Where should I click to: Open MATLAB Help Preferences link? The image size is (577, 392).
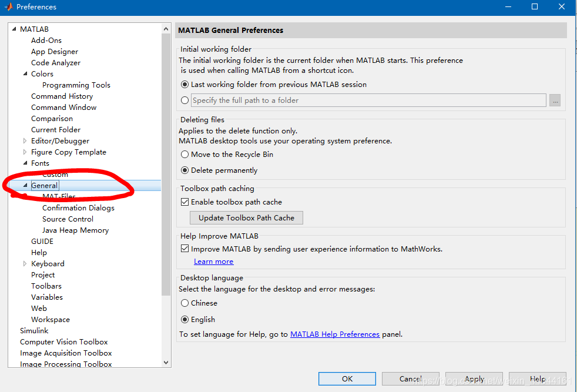(x=335, y=334)
